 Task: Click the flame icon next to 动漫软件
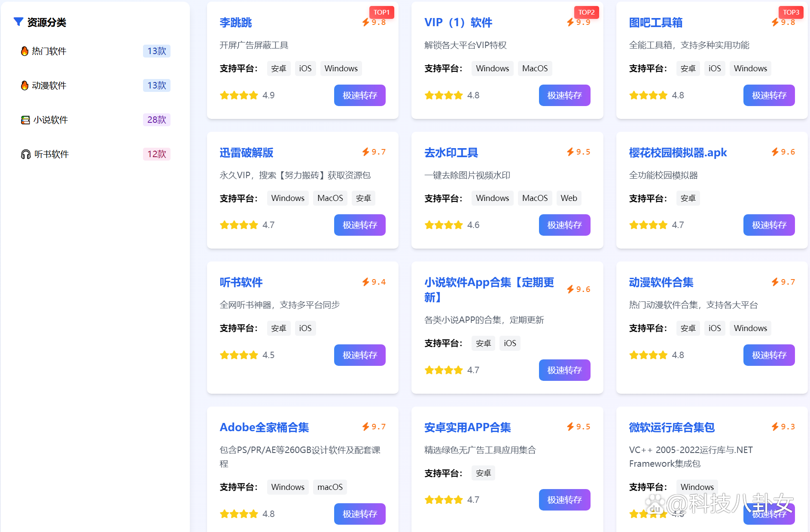click(25, 85)
